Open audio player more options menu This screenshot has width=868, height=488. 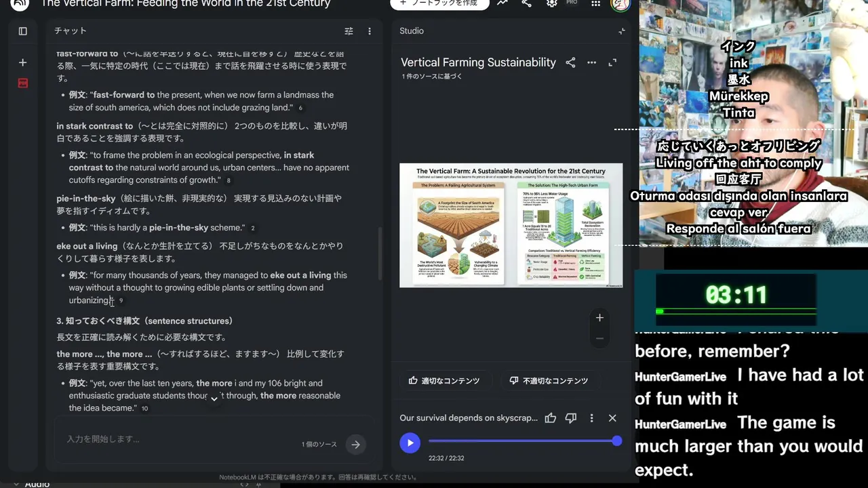tap(591, 418)
